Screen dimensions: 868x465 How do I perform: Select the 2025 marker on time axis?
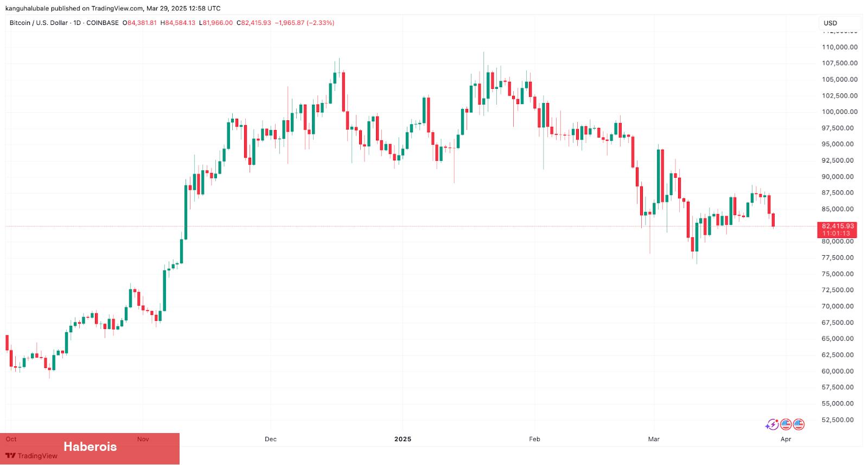pyautogui.click(x=403, y=439)
